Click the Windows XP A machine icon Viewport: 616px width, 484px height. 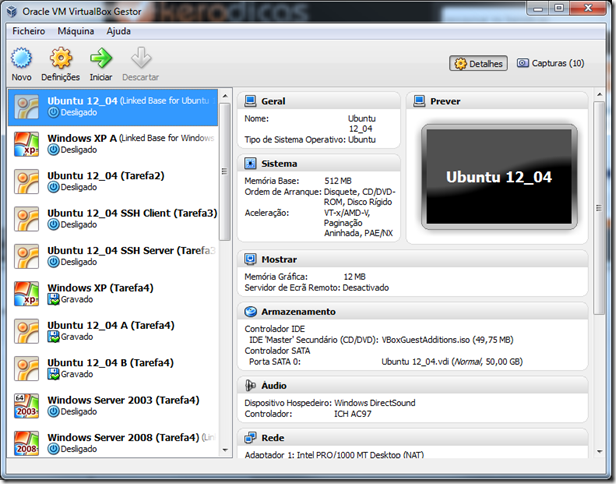[26, 144]
